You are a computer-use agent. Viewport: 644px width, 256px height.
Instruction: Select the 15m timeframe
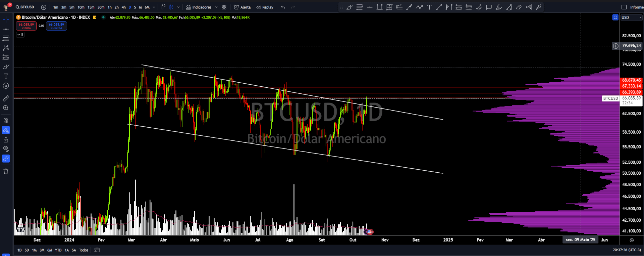(91, 7)
